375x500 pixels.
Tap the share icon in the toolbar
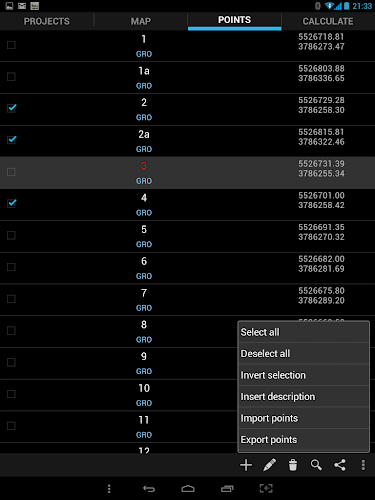coord(340,465)
